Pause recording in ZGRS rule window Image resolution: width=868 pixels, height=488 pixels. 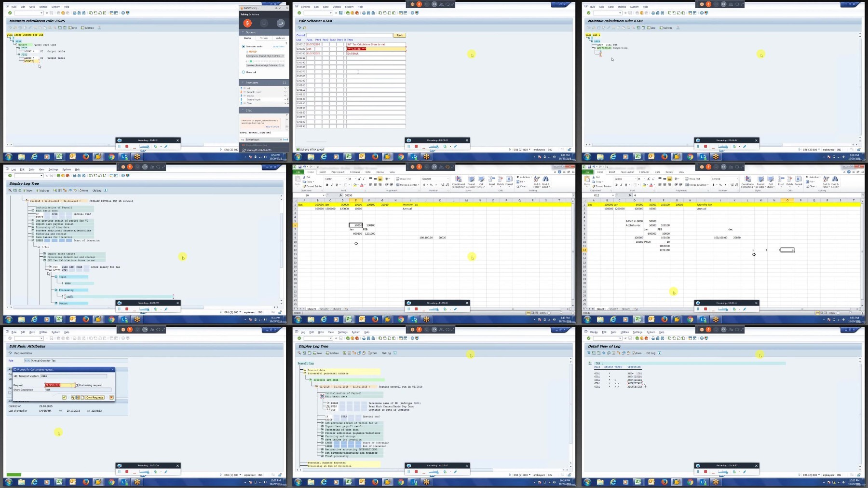tap(120, 146)
